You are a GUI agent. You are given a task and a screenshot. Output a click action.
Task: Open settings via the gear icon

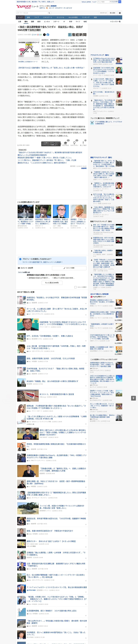coord(120,13)
